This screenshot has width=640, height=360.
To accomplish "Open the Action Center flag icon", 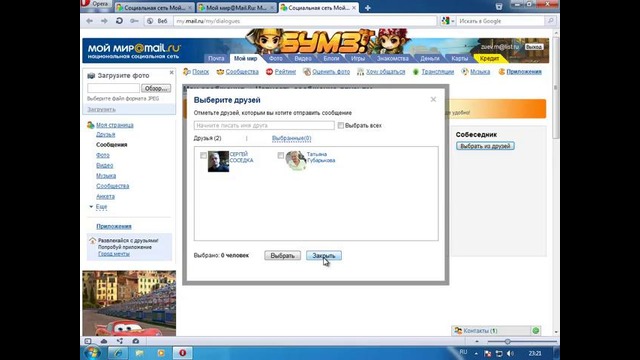I will click(488, 353).
